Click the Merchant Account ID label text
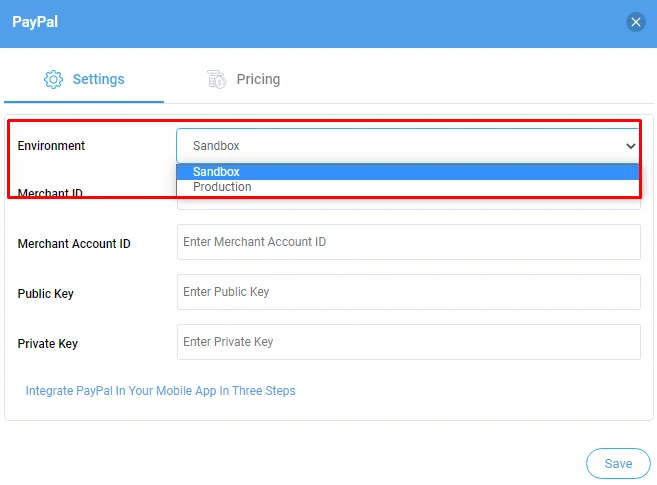The image size is (657, 485). (74, 243)
